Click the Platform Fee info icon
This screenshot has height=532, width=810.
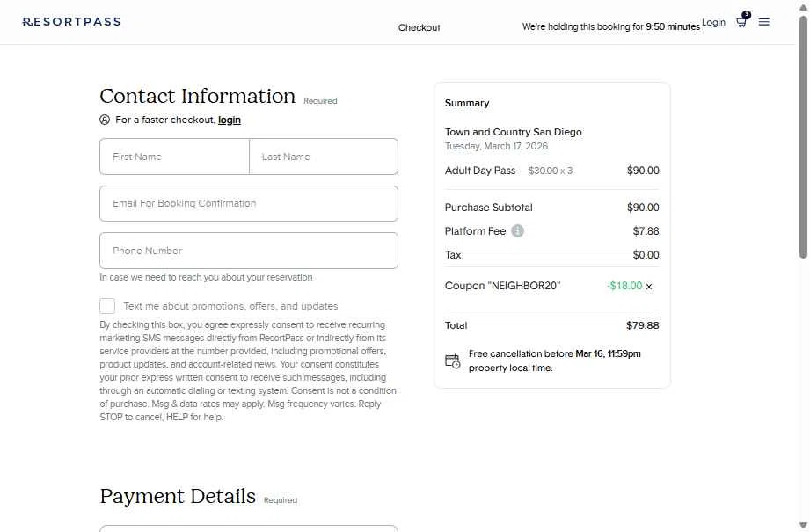(x=517, y=231)
